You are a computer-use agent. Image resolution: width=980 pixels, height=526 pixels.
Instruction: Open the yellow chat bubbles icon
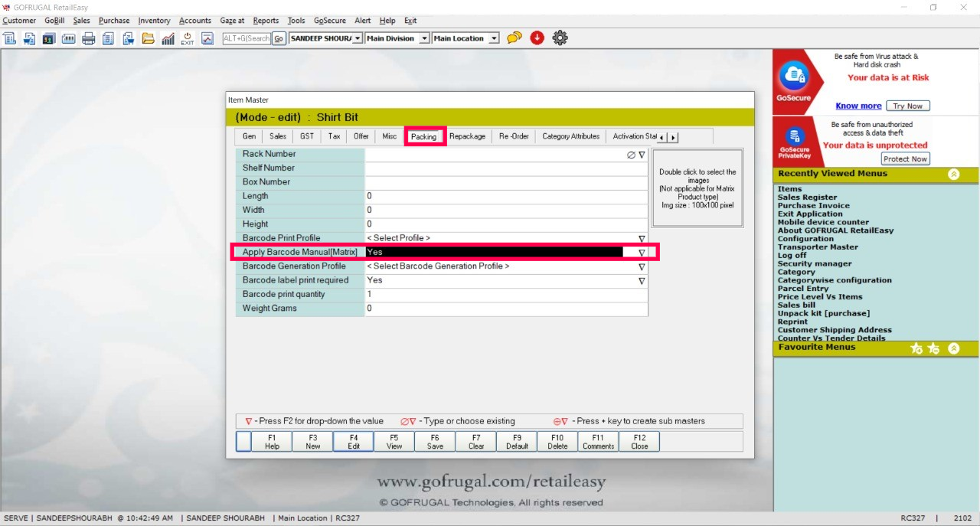(x=514, y=38)
